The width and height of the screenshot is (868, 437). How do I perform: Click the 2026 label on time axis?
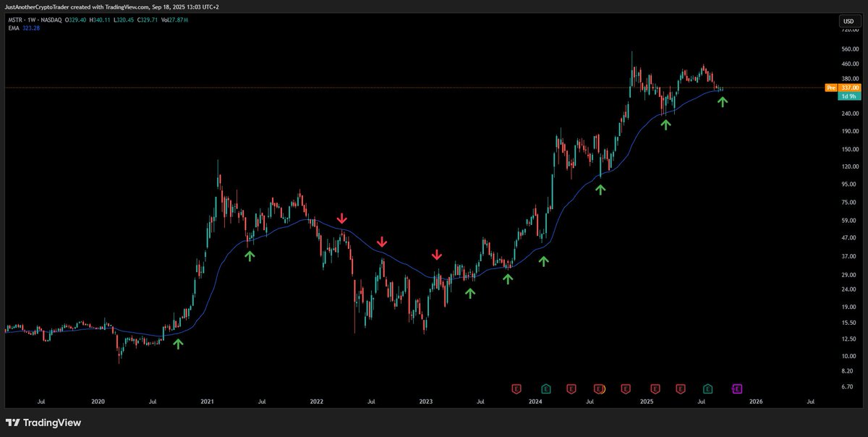pyautogui.click(x=755, y=400)
